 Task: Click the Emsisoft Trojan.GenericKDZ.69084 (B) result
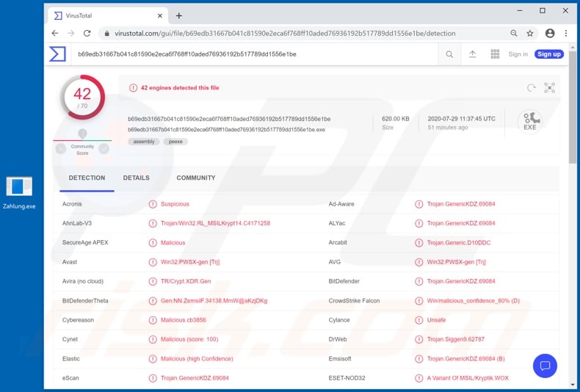coord(465,359)
